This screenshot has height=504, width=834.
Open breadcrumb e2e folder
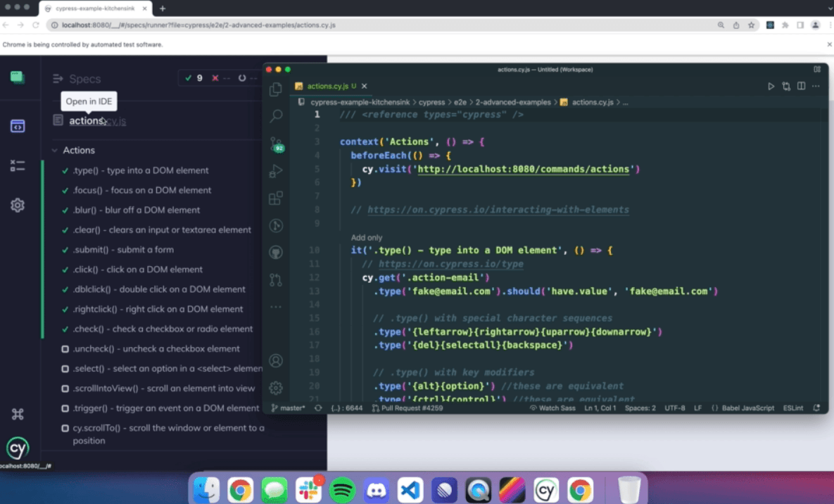tap(460, 102)
